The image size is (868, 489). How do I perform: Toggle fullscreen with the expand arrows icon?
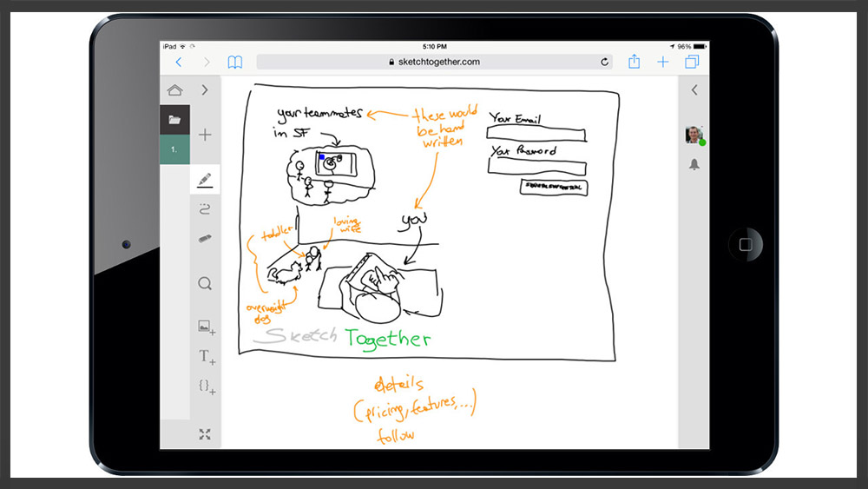[205, 434]
